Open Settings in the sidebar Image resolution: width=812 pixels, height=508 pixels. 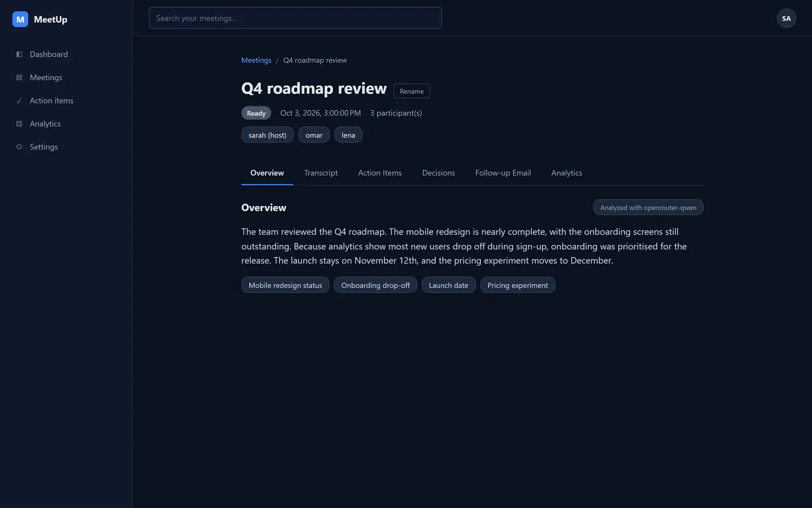point(66,147)
